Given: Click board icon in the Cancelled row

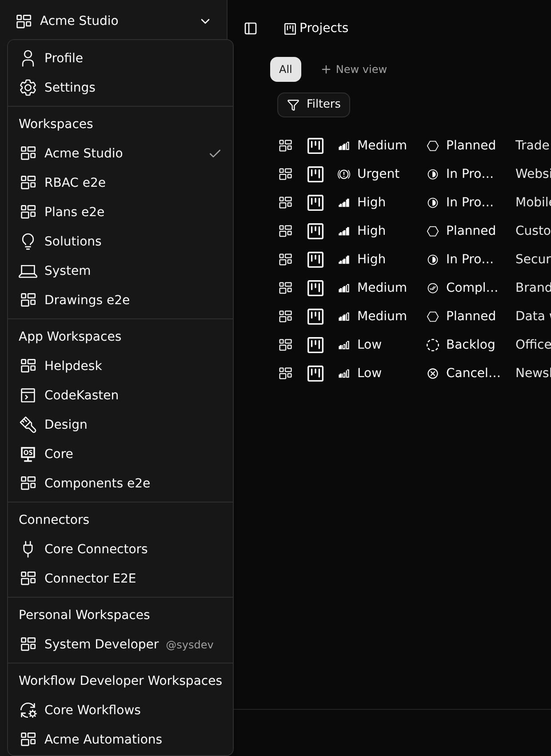Looking at the screenshot, I should coord(315,374).
